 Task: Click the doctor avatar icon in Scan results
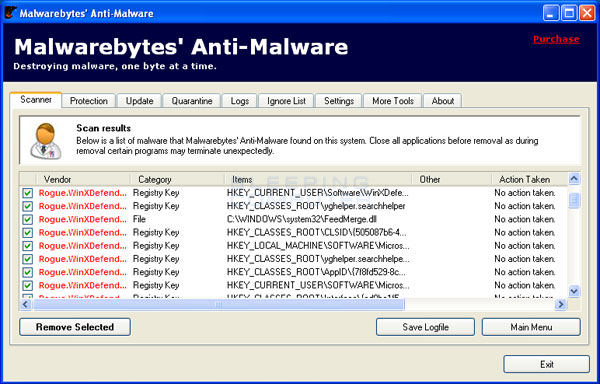pos(46,141)
